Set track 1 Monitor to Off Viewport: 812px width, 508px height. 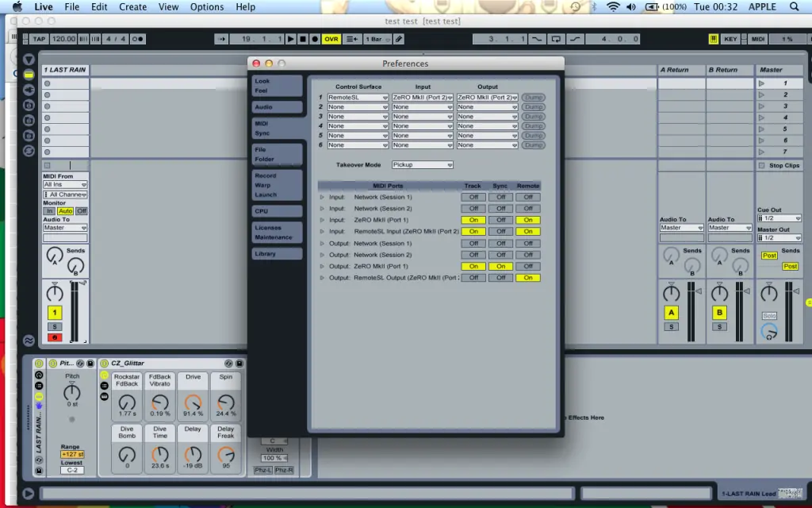tap(82, 211)
